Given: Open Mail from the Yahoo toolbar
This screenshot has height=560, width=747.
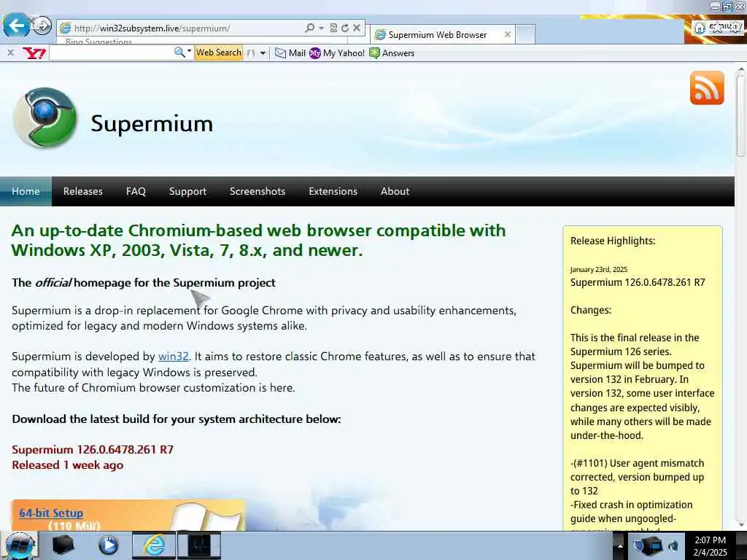Looking at the screenshot, I should [290, 52].
